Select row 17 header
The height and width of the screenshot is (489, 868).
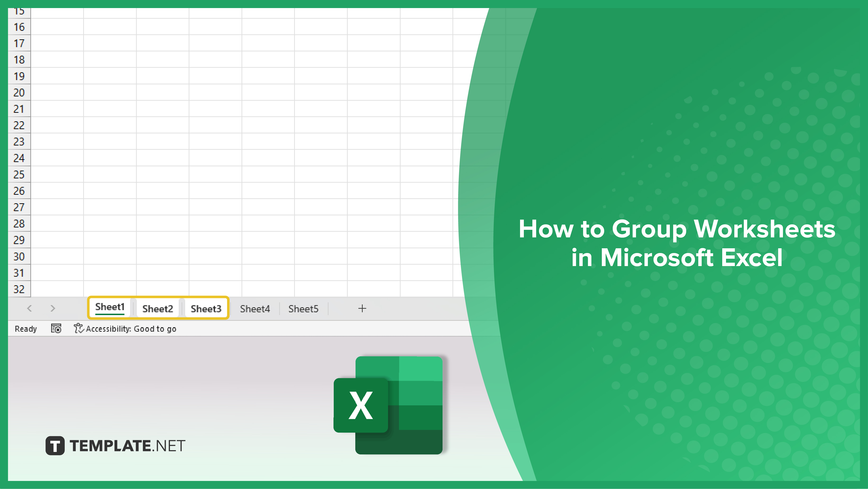tap(19, 43)
